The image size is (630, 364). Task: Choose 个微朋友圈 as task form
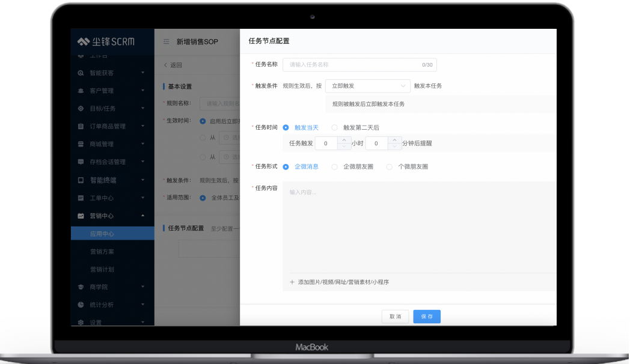(x=389, y=166)
